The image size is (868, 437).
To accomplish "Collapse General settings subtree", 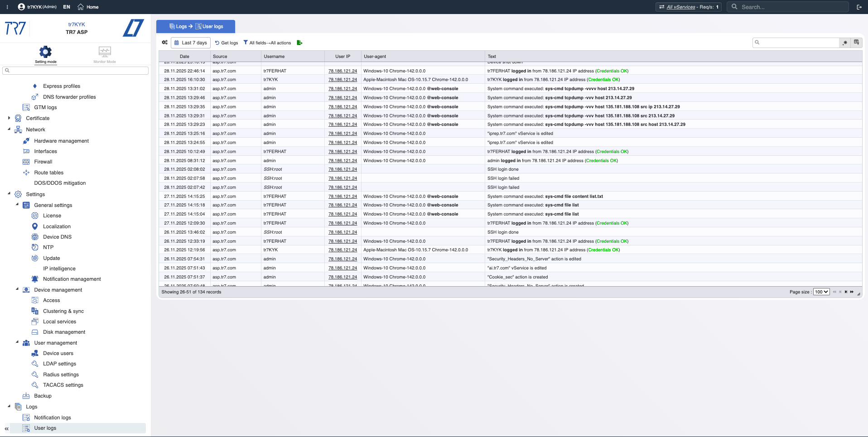I will pos(17,205).
